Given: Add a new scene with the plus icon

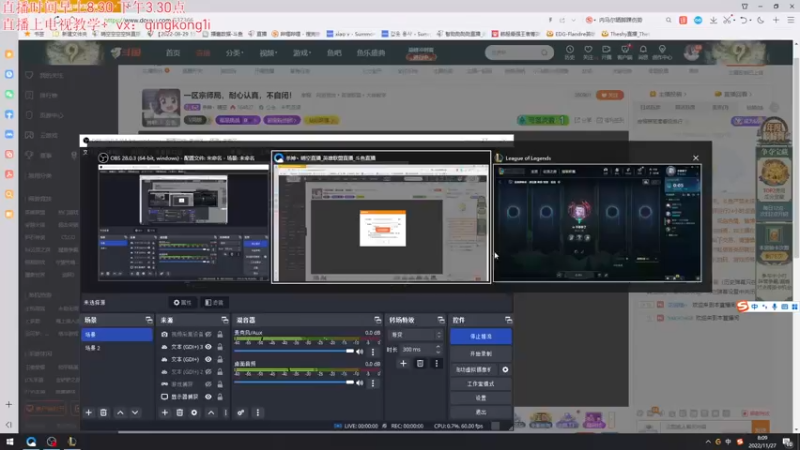Looking at the screenshot, I should point(88,412).
